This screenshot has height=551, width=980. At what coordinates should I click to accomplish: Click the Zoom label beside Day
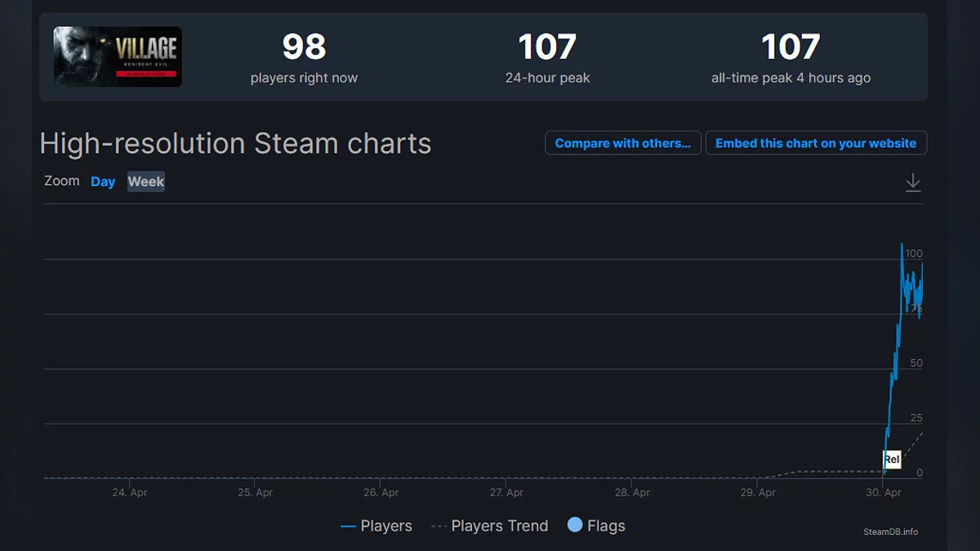click(x=62, y=180)
